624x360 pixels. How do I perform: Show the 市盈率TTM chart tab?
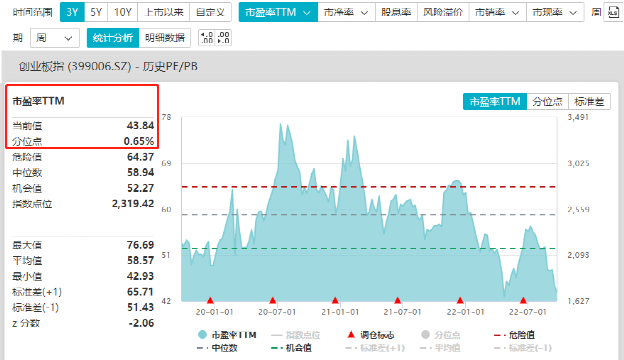[495, 102]
